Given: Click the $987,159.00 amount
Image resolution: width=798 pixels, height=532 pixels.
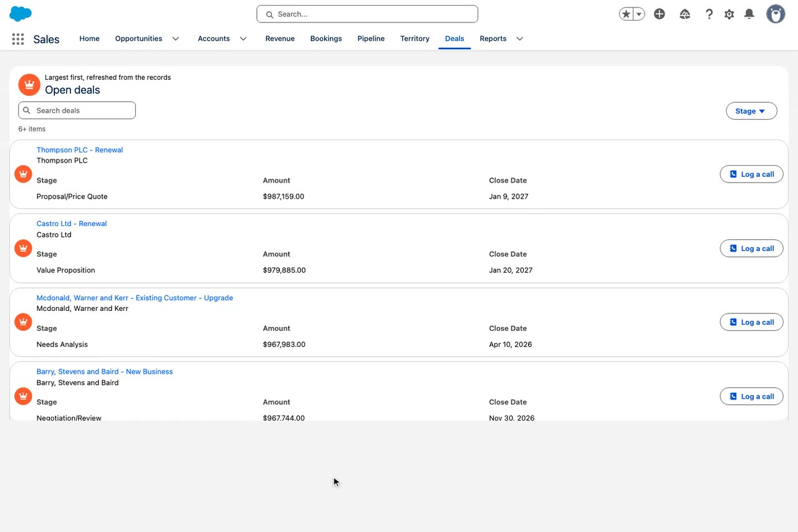Looking at the screenshot, I should (x=284, y=196).
